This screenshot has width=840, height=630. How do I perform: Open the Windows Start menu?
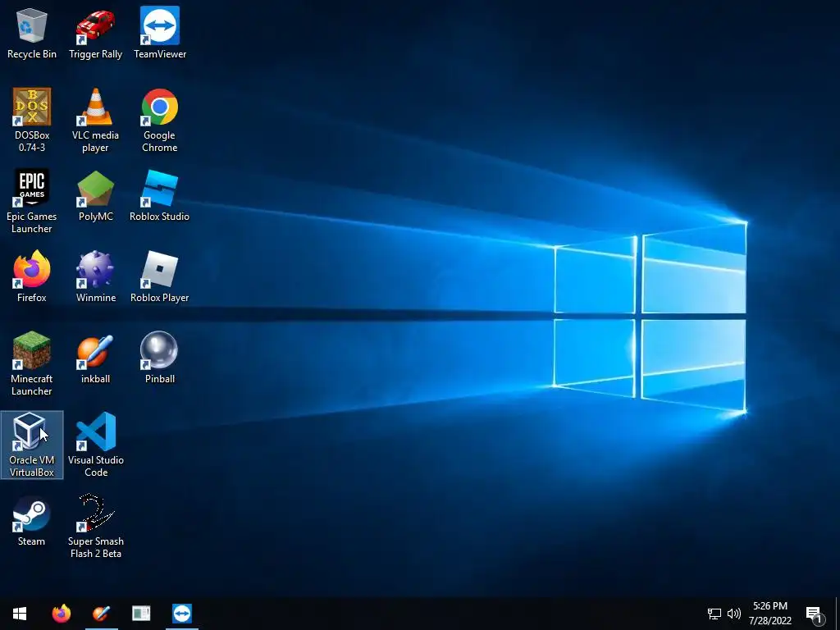(x=20, y=614)
